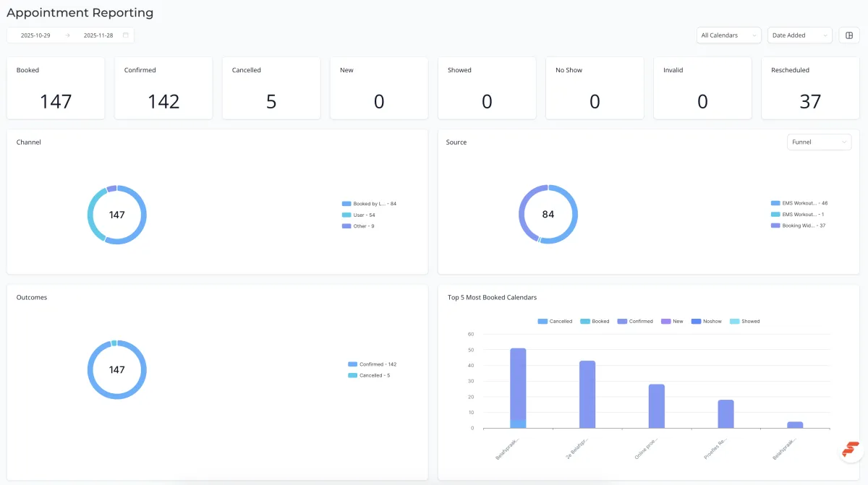
Task: Expand the All Calendars dropdown
Action: point(729,35)
